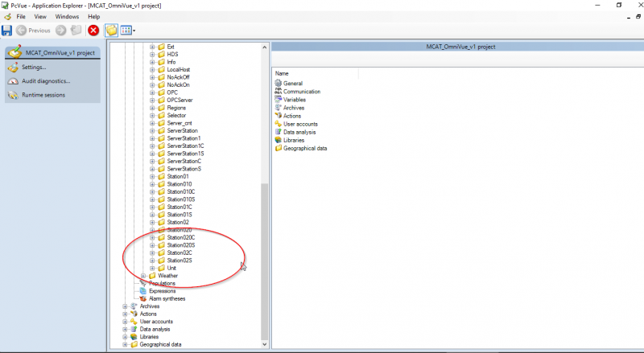
Task: Open the Archives icon in the right pane
Action: [x=279, y=108]
